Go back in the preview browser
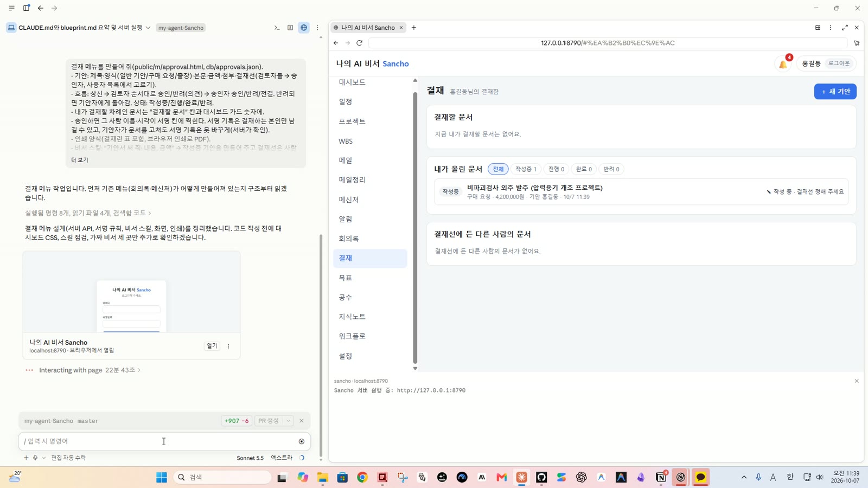Screen dimensions: 868x488 (336, 43)
